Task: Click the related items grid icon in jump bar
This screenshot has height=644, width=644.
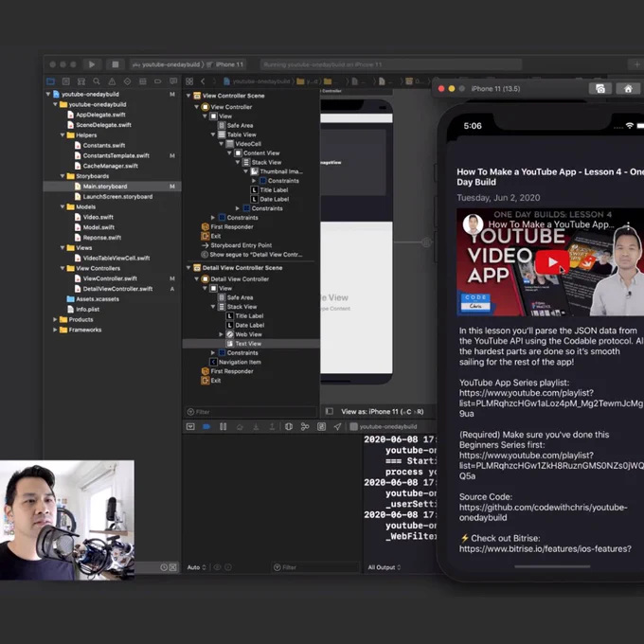Action: (189, 81)
